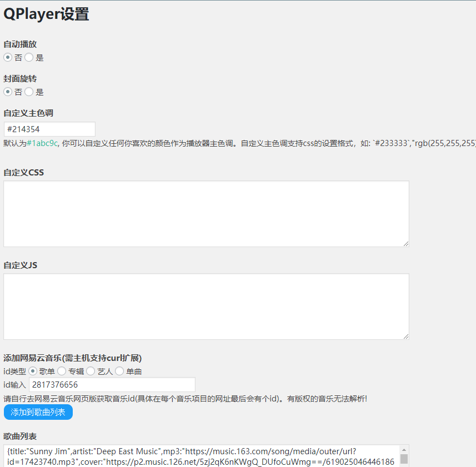The image size is (476, 467).
Task: Choose 专辑 as id类型
Action: click(62, 371)
